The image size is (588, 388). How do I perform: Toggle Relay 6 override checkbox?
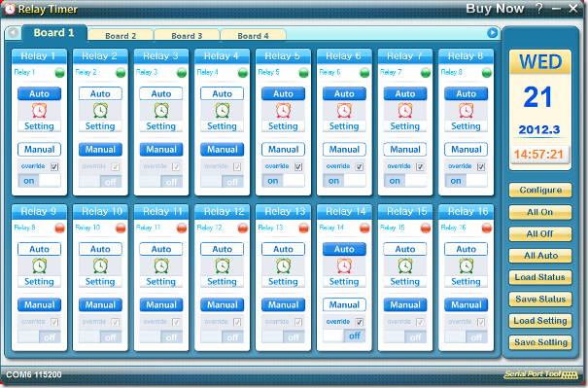pyautogui.click(x=360, y=166)
